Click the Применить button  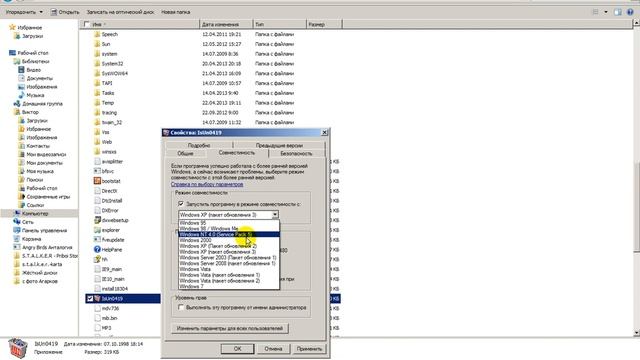tap(309, 349)
